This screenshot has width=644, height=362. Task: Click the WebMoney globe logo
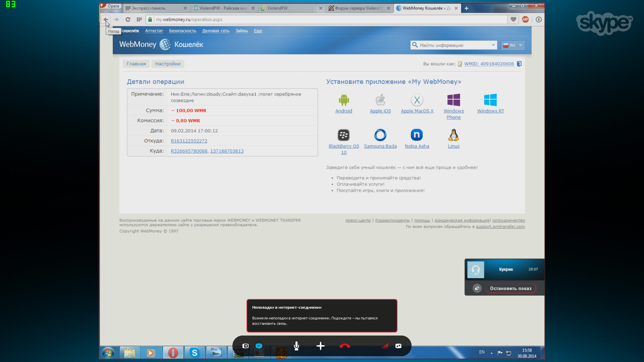coord(165,44)
